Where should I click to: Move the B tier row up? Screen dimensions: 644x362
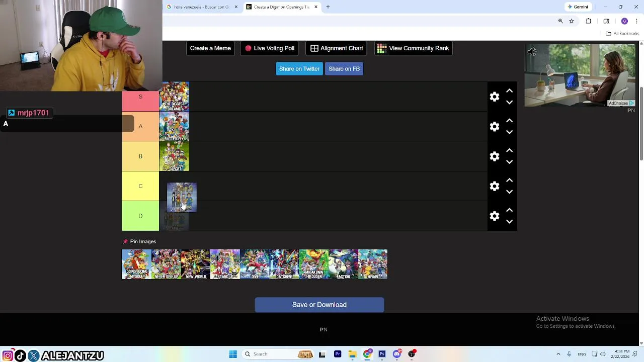pos(509,150)
